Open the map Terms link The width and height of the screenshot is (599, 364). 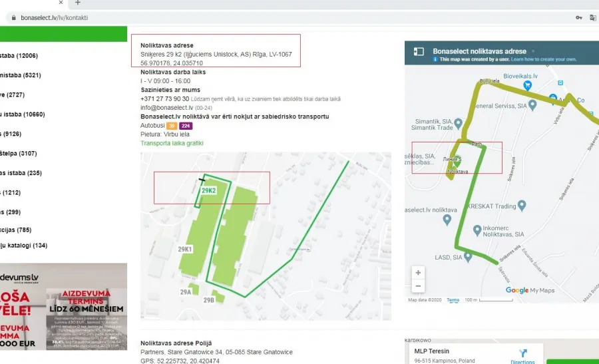453,300
